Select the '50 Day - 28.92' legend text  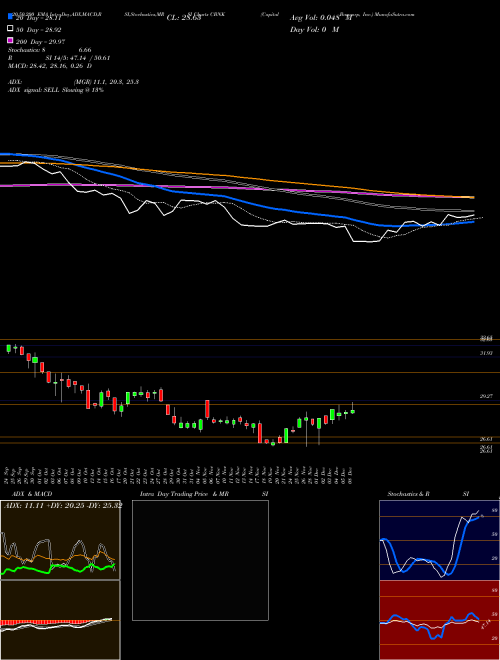pyautogui.click(x=40, y=30)
